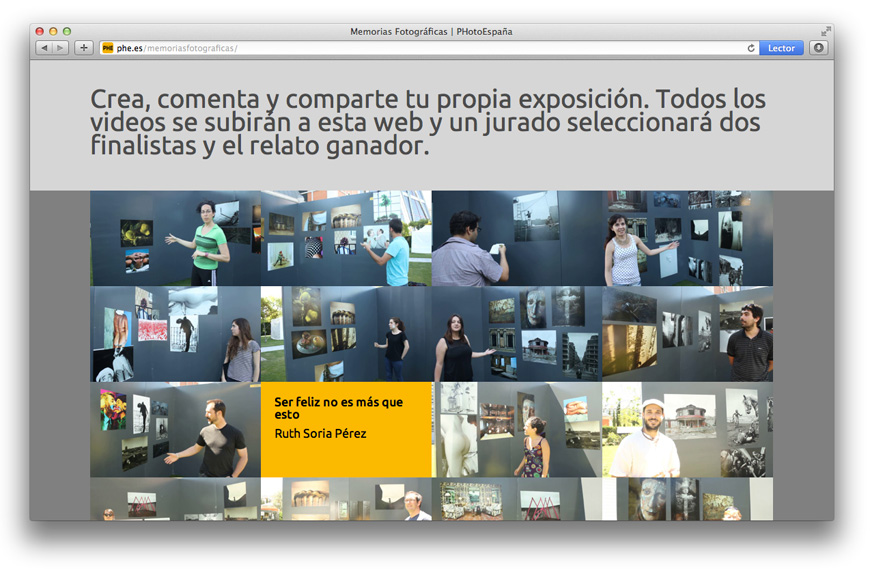This screenshot has width=870, height=571.
Task: Open the downloads button in the toolbar
Action: click(x=819, y=48)
